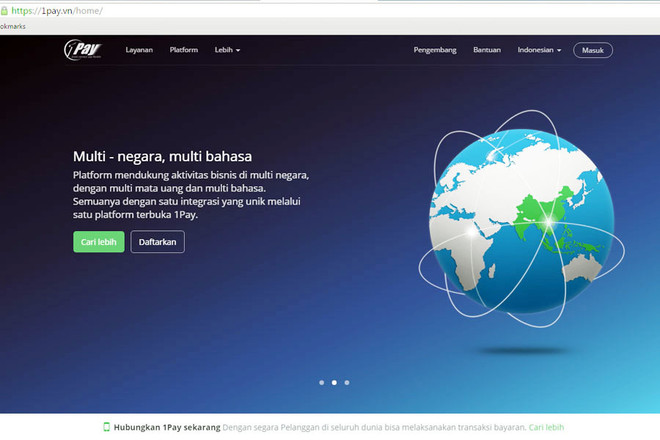660x440 pixels.
Task: Click the green phone icon near Hubungkan 1Pay
Action: [x=106, y=427]
